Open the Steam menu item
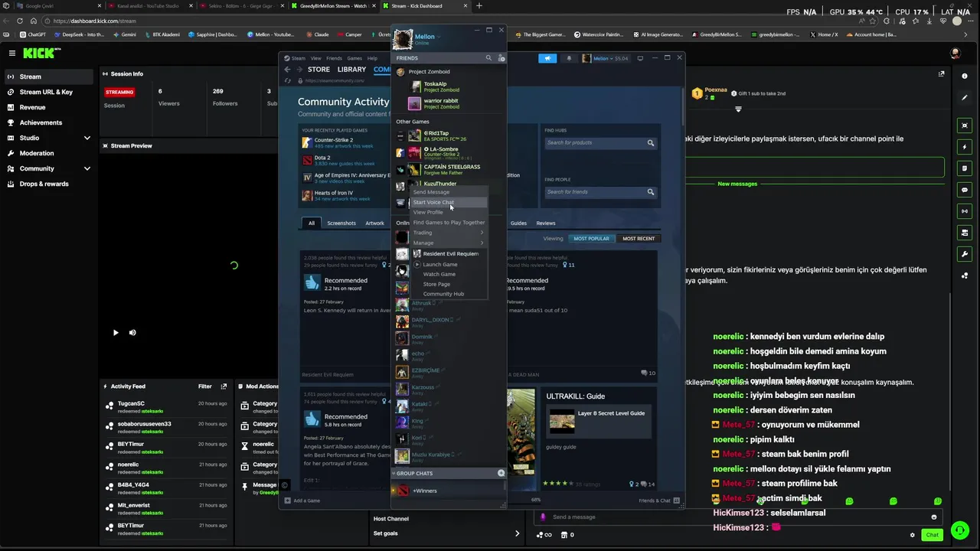This screenshot has width=980, height=551. 295,58
